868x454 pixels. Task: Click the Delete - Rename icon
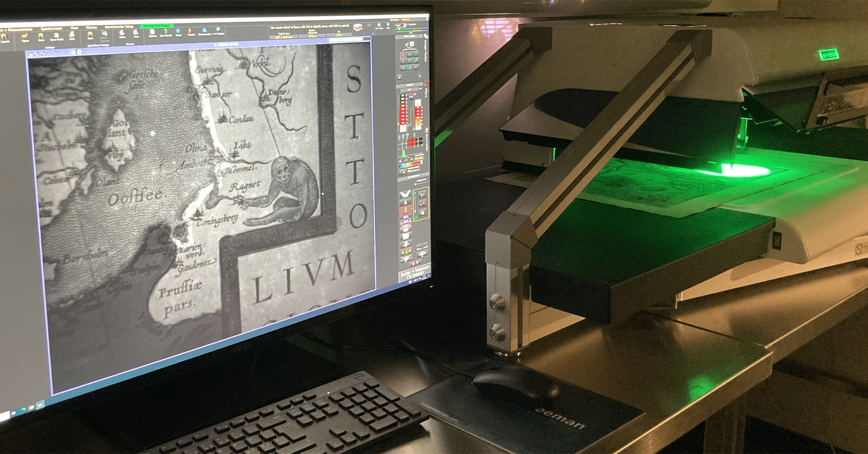coord(104,36)
